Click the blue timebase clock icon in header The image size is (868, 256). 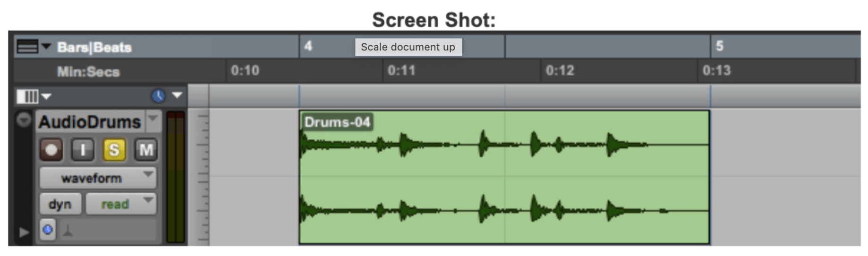[158, 96]
